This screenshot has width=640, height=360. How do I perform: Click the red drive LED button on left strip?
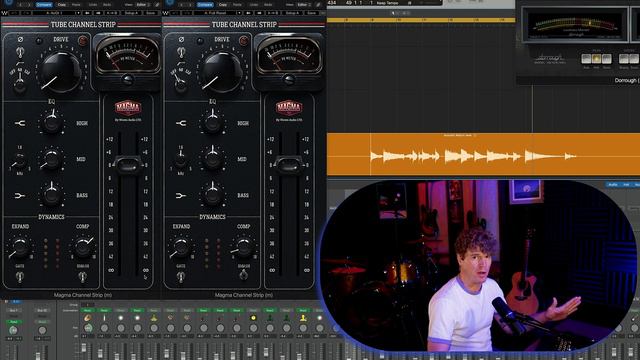tap(83, 40)
